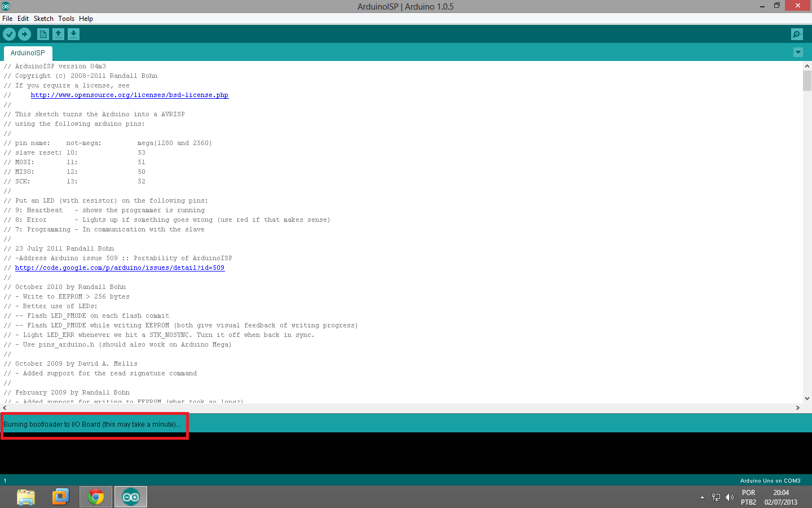Switch keyboard layout via POR PTB2 indicator

tap(748, 497)
